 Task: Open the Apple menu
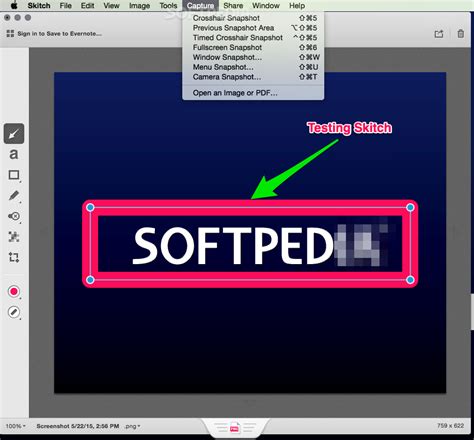[14, 5]
